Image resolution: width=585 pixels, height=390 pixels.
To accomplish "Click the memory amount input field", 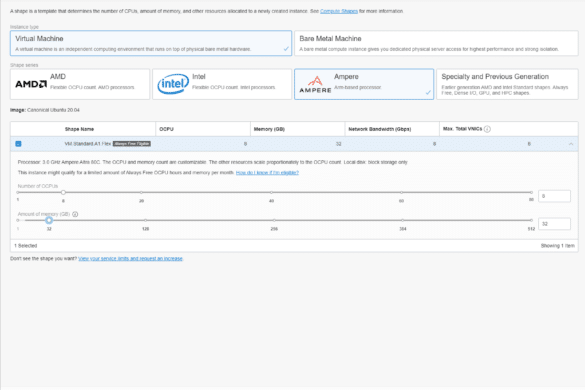I will click(x=554, y=224).
